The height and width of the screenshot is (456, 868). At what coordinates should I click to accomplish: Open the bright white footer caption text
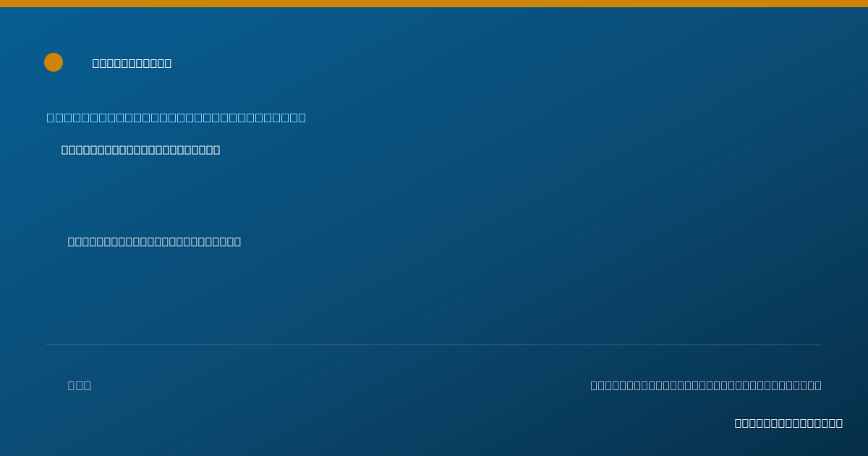point(788,423)
